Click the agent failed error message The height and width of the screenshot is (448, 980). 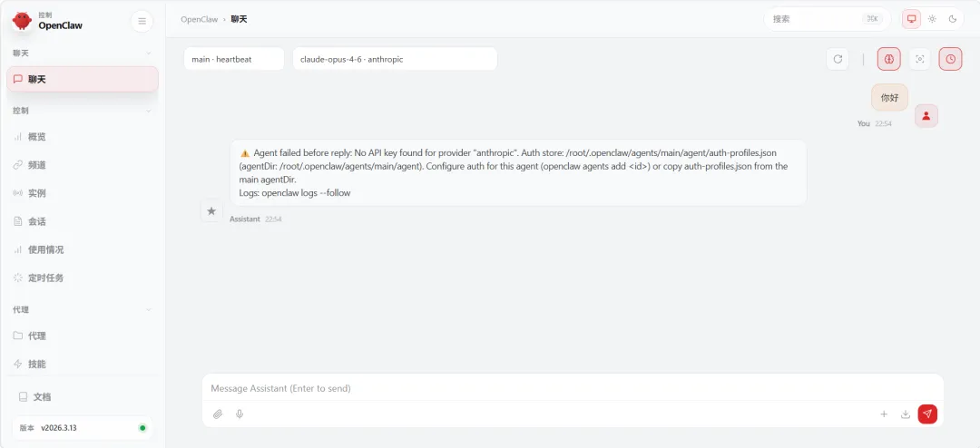[x=518, y=172]
